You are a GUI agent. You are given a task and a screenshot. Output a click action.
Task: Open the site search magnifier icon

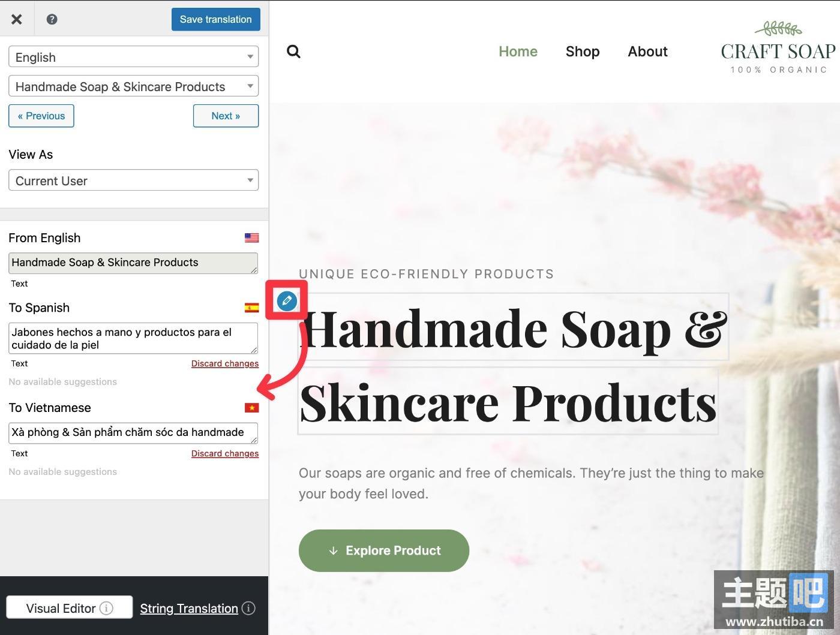point(293,52)
